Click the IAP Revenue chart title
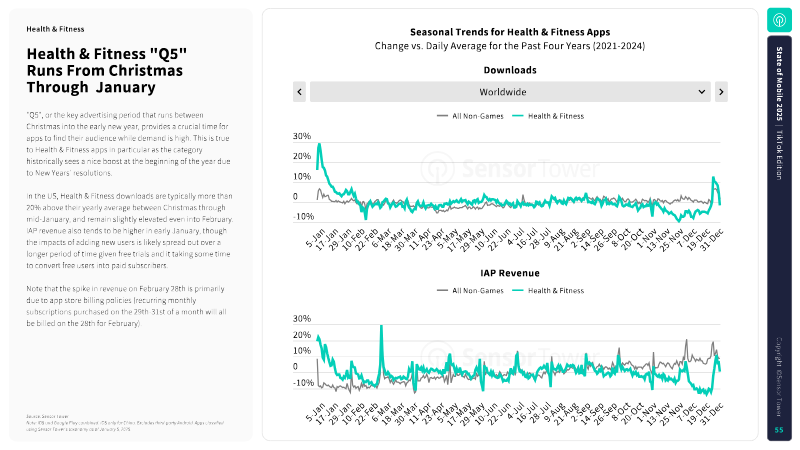Screen dimensions: 800x450 tap(510, 271)
